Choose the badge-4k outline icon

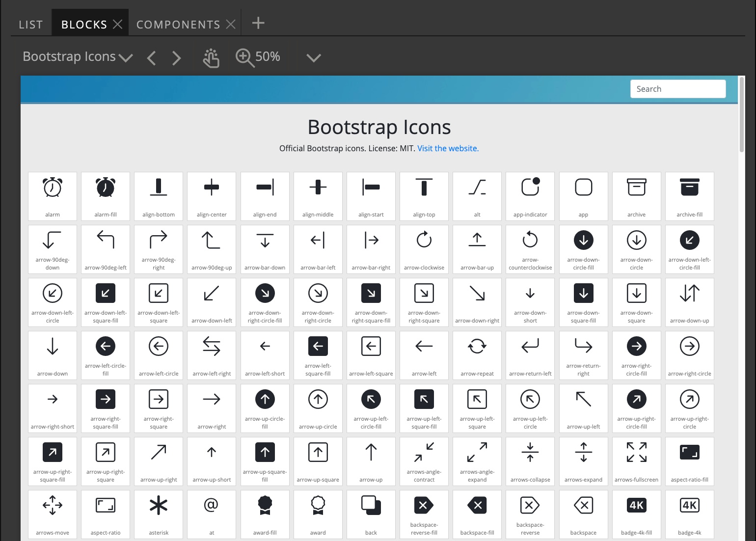tap(690, 514)
